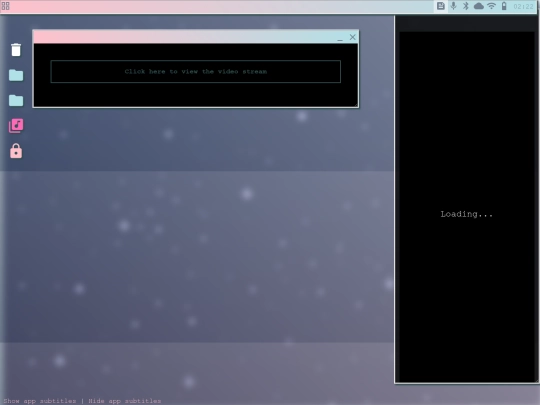Close the video stream window
Image resolution: width=540 pixels, height=405 pixels.
(352, 37)
